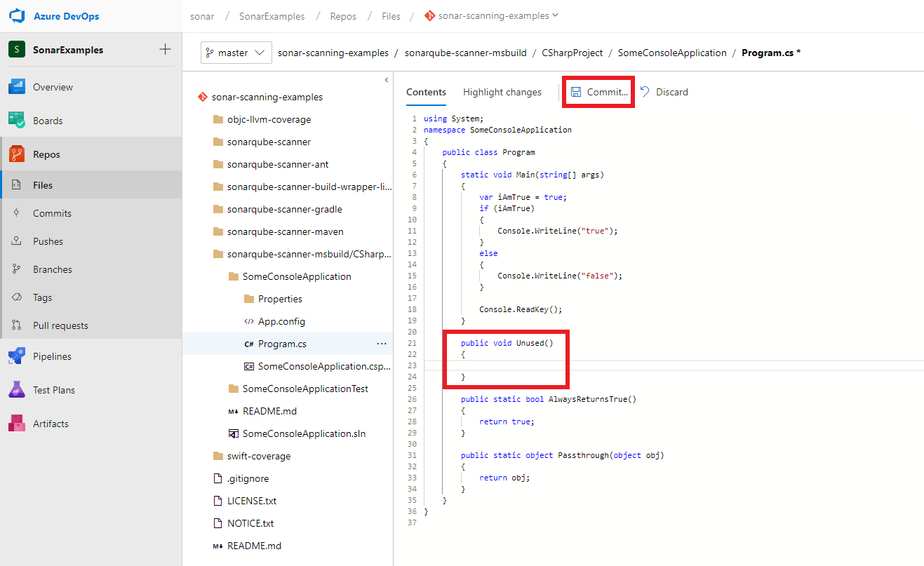The image size is (924, 566).
Task: Open Branches in the sidebar
Action: pos(52,269)
